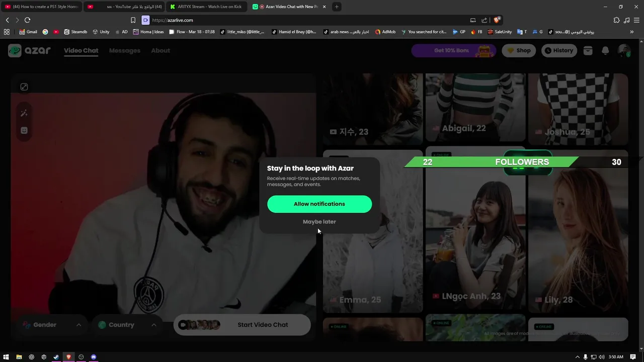Open Brave Shields lion icon
This screenshot has height=362, width=644.
[496, 20]
